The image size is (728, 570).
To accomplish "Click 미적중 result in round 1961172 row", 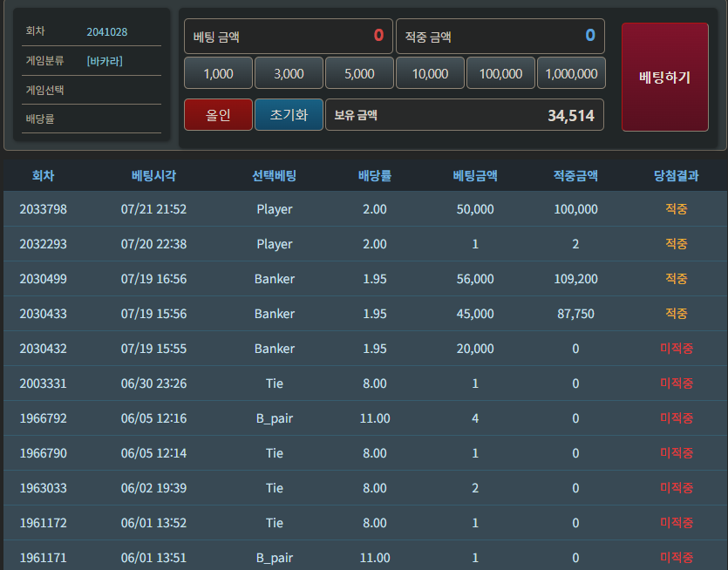I will click(677, 523).
